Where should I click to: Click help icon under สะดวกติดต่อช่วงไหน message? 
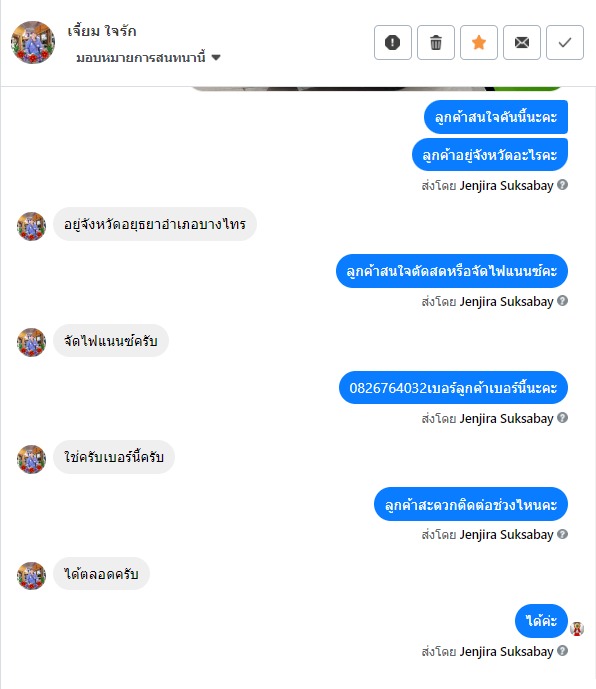(563, 534)
